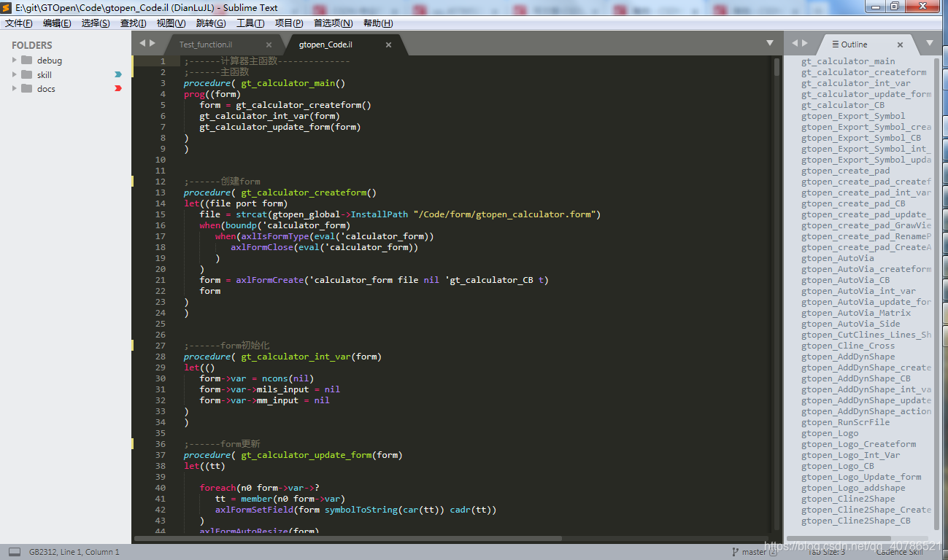Jump to gtopen_AutoVia in Outline
Viewport: 948px width, 560px height.
click(838, 258)
